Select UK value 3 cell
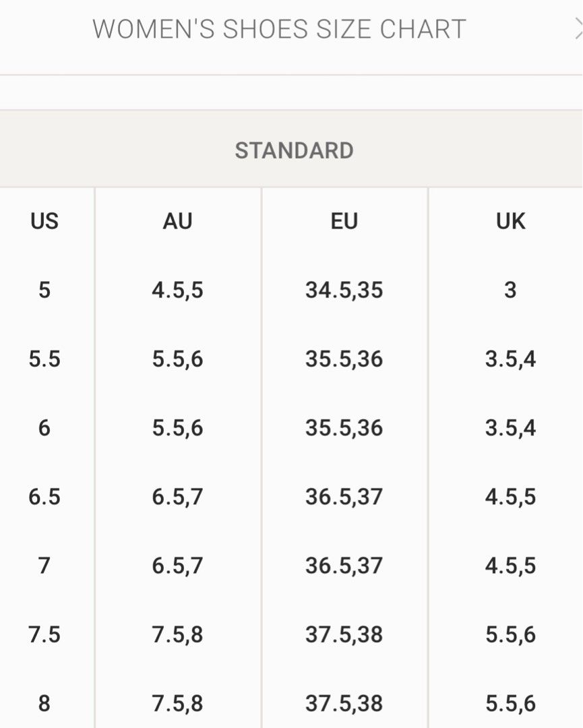Viewport: 583px width, 728px height. [510, 290]
